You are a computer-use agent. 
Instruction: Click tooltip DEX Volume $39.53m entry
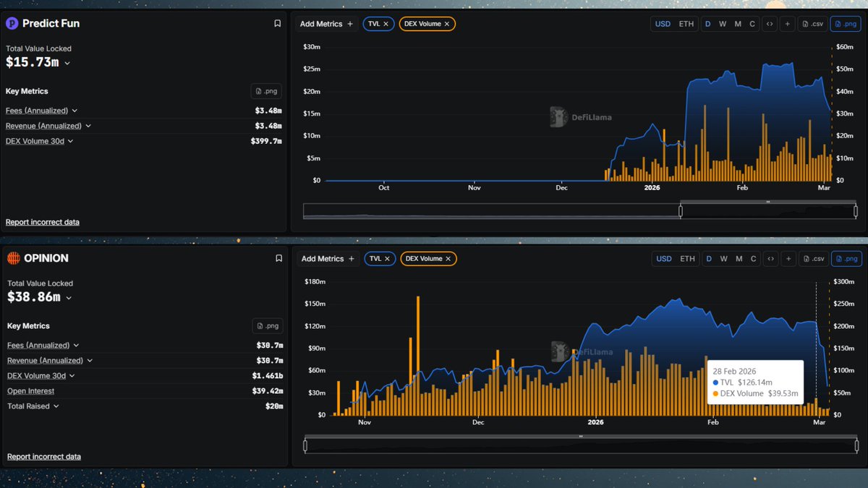click(755, 393)
